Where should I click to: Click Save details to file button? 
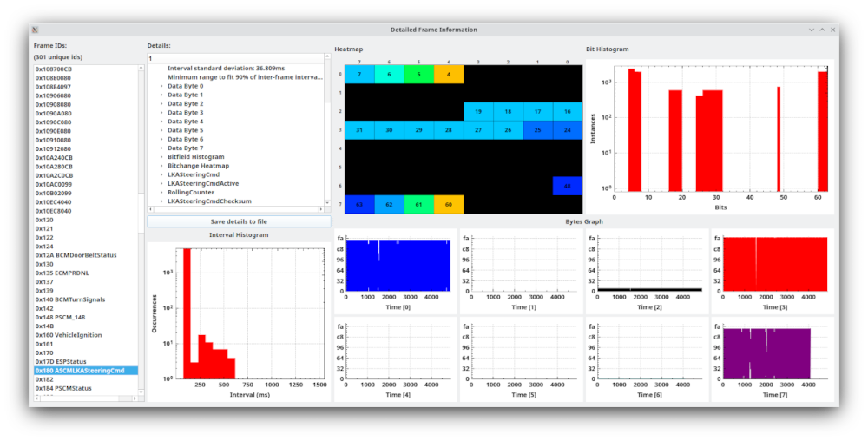(239, 221)
